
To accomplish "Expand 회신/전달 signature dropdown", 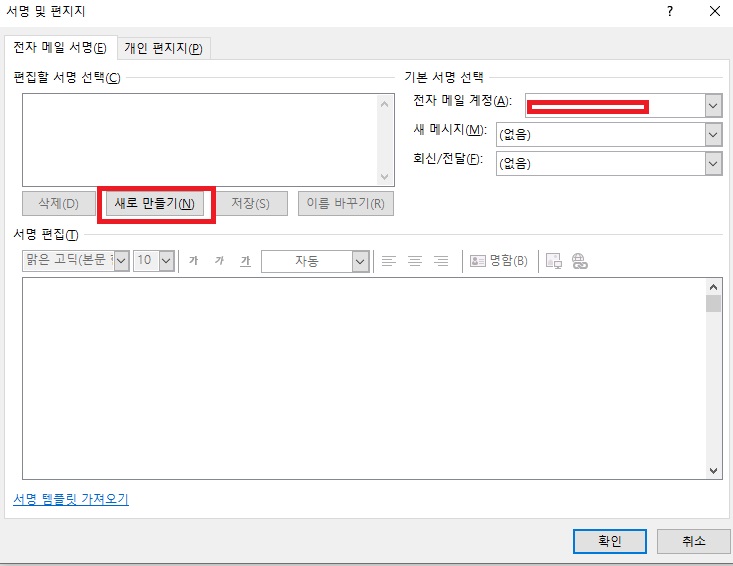I will point(713,164).
